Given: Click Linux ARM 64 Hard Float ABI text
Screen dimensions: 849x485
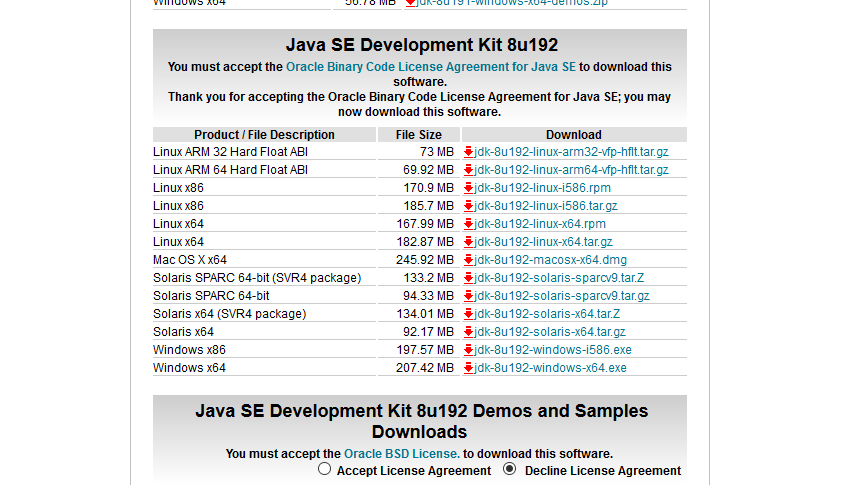Looking at the screenshot, I should coord(230,170).
